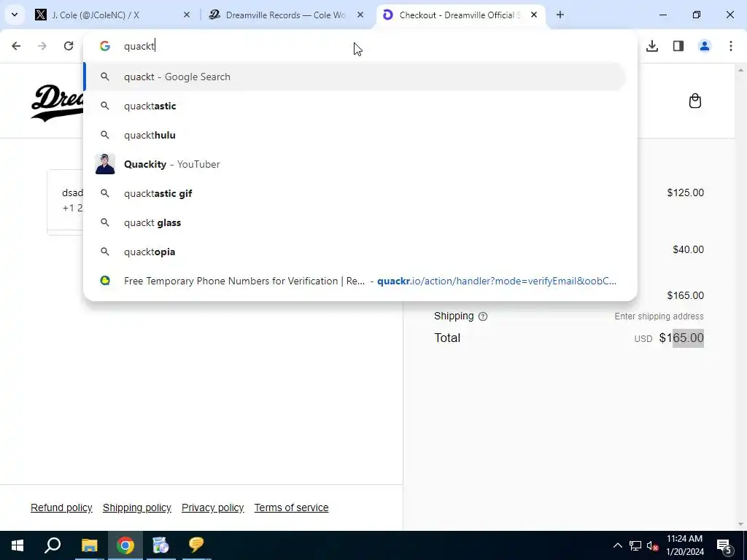
Task: Click the page scrollbar down arrow
Action: pos(740,524)
